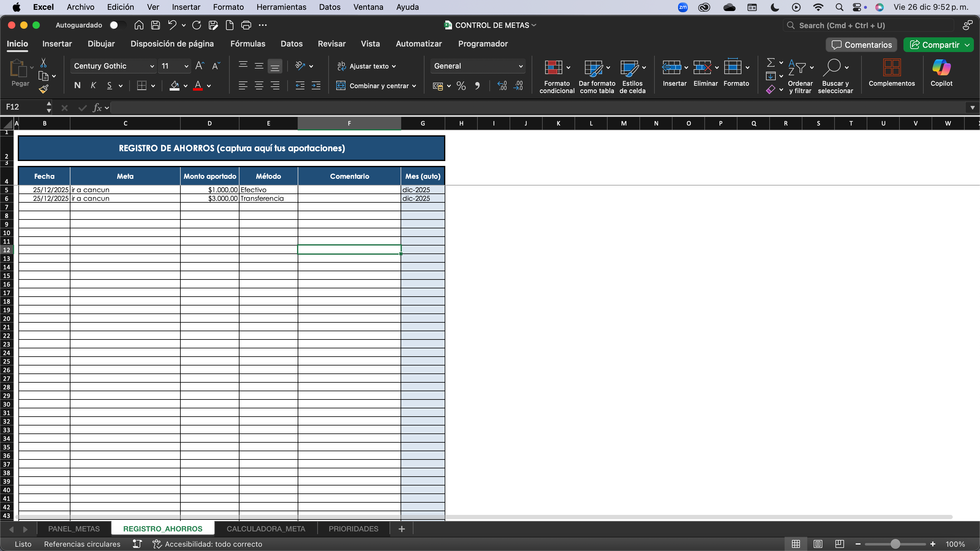
Task: Click the Comentarios button
Action: [861, 45]
